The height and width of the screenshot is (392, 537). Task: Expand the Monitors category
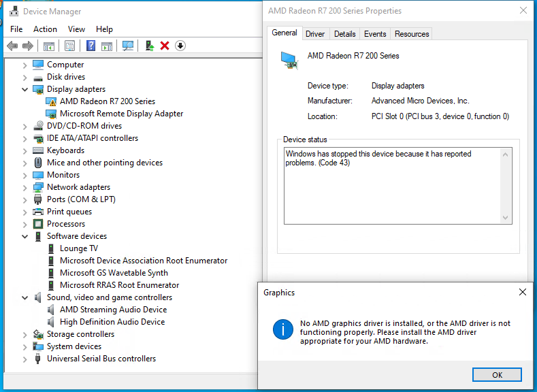click(x=25, y=176)
